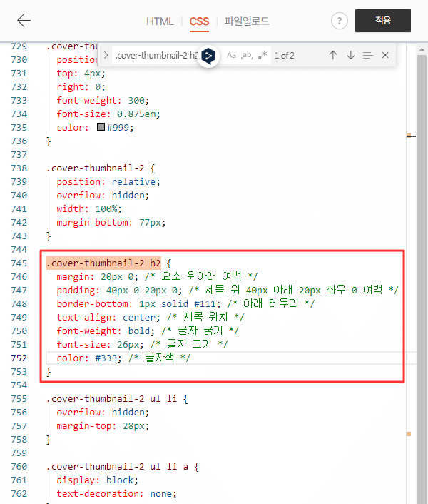Click 'right: 0;' line
This screenshot has width=428, height=504.
[x=81, y=87]
